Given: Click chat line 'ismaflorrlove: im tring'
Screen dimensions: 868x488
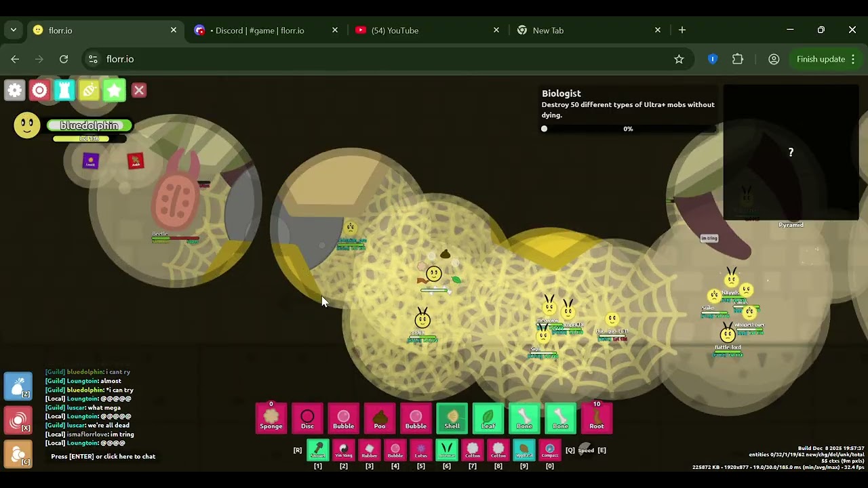Looking at the screenshot, I should click(x=90, y=434).
